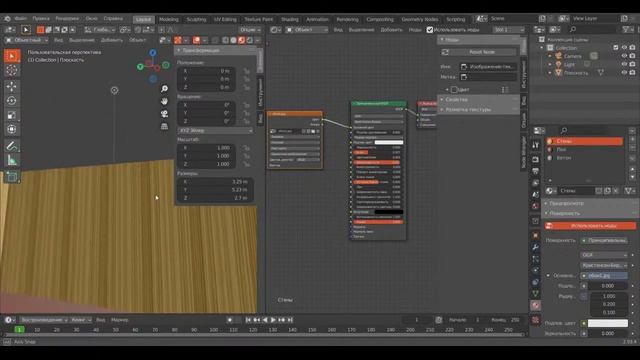Open the Tool properties tab icon
Viewport: 640px width, 360px height.
pos(536,145)
